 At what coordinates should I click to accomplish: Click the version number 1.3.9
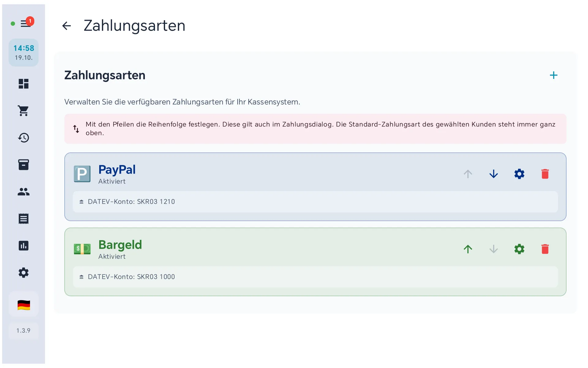[x=24, y=331]
